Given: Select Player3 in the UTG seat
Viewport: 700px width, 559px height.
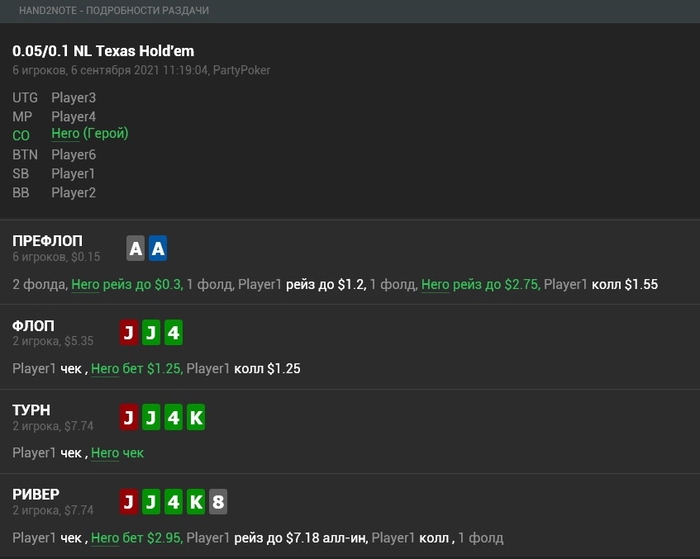Looking at the screenshot, I should [73, 98].
